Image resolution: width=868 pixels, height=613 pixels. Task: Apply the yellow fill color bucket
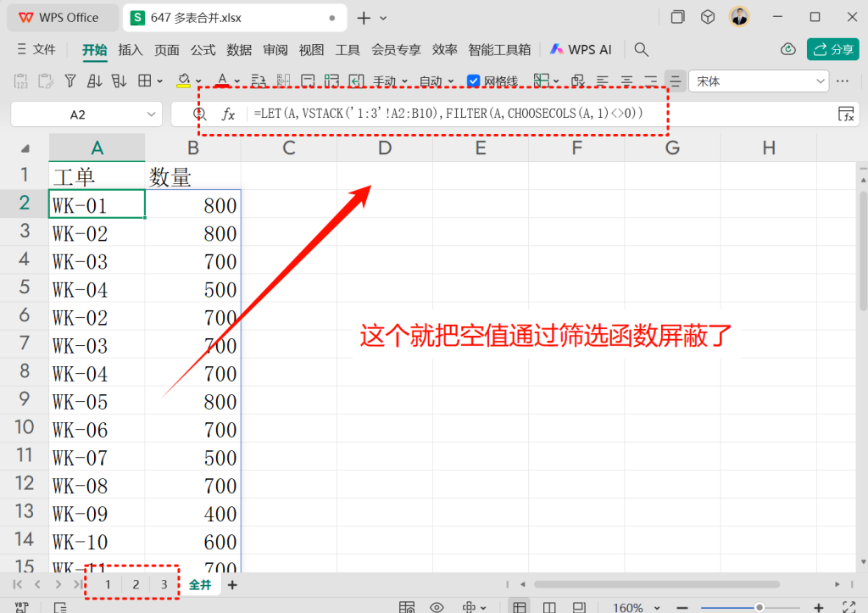pyautogui.click(x=183, y=81)
